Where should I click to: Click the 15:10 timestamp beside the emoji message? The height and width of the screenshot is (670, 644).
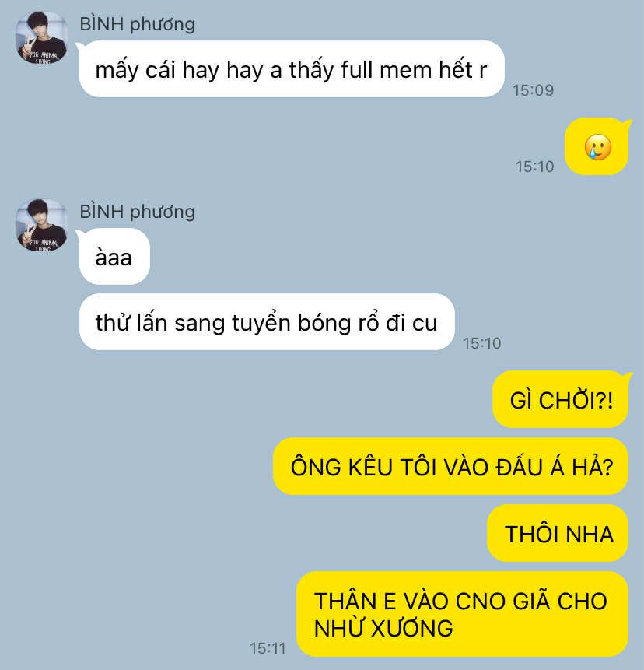534,167
